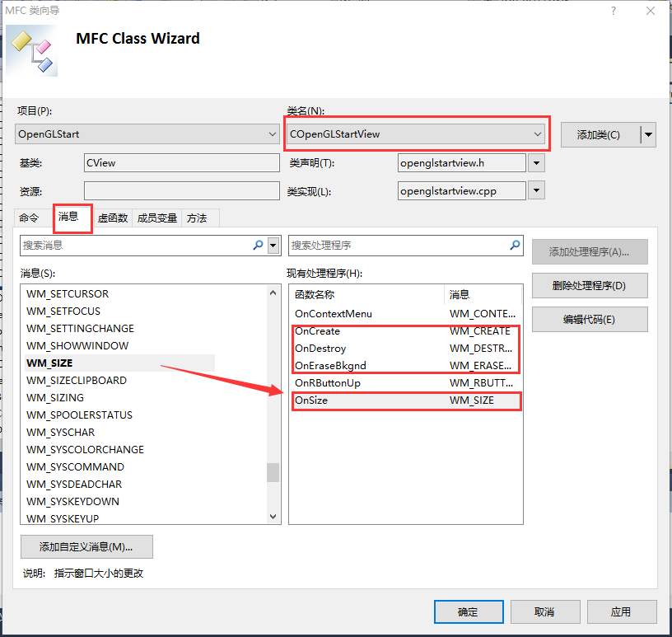Screen dimensions: 672x637
Task: Click the help question mark icon
Action: [614, 11]
